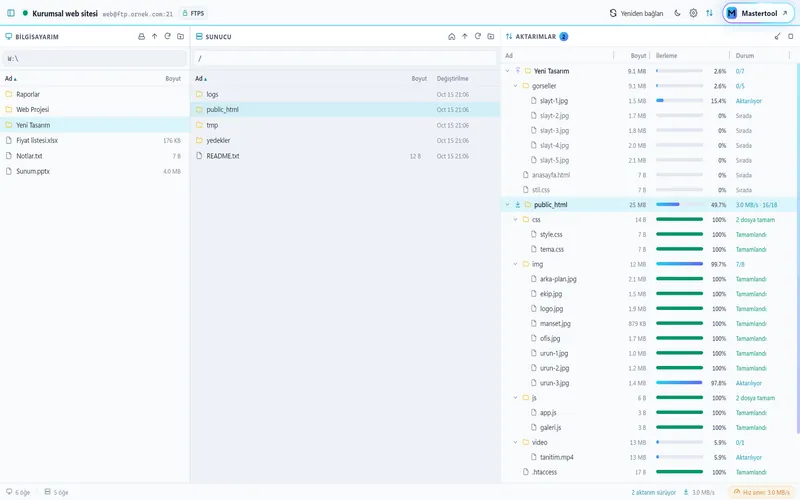Click the download icon beside public_html transfer
The height and width of the screenshot is (500, 800).
pyautogui.click(x=518, y=205)
